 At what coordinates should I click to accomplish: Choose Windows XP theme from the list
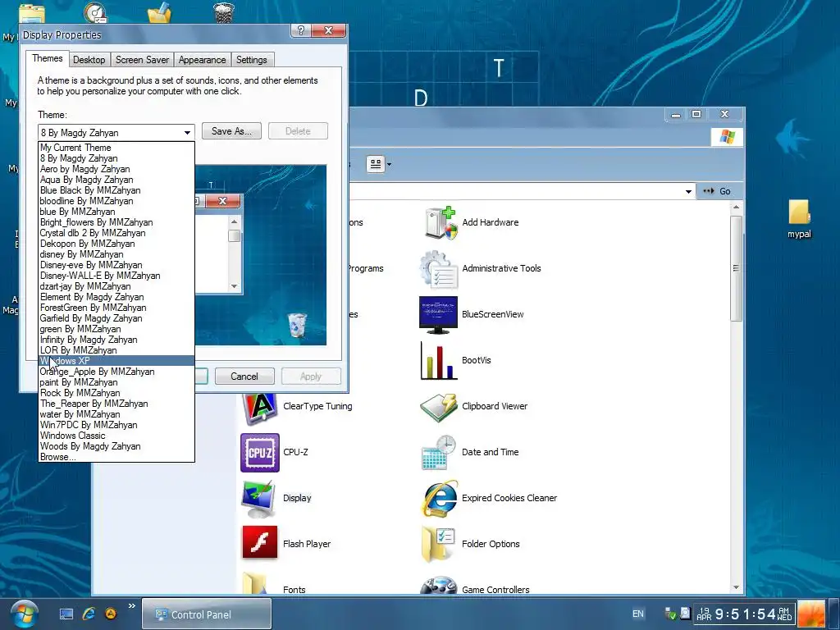click(116, 361)
